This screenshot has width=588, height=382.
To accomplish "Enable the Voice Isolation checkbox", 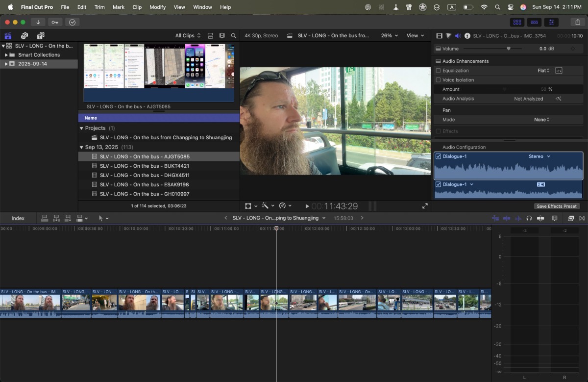I will 438,80.
